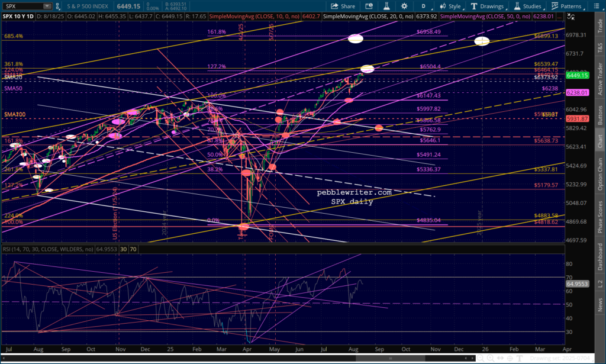Open the D timeframe dropdown
The height and width of the screenshot is (364, 606).
[424, 6]
